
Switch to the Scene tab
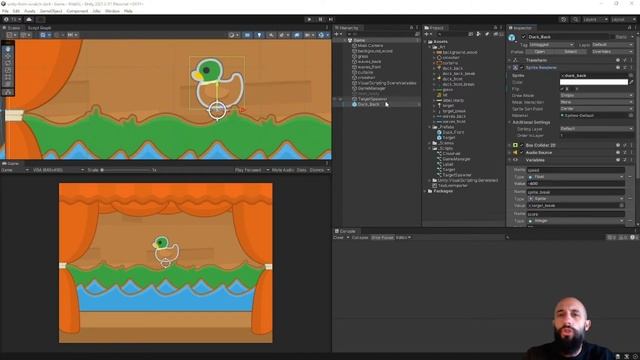(12, 28)
